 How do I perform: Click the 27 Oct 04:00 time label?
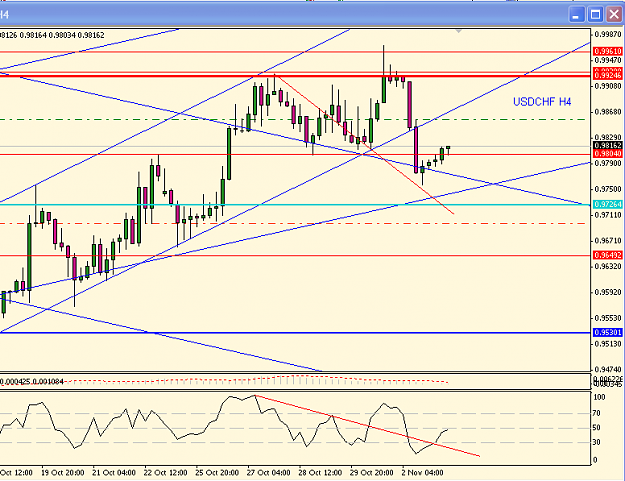pos(268,473)
